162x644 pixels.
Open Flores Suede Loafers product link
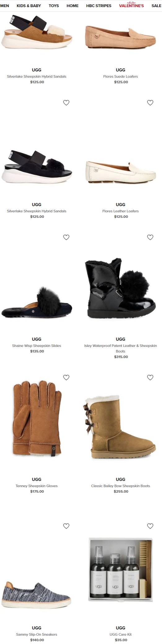[x=120, y=76]
